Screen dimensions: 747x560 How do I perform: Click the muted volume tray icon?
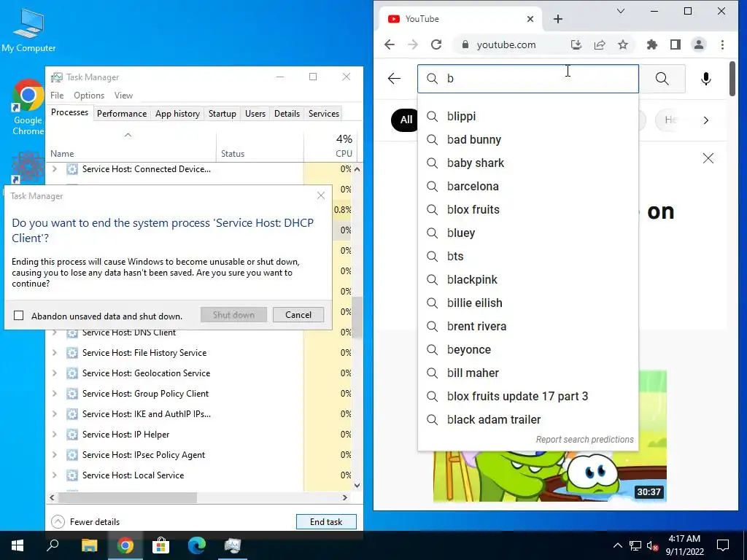[652, 545]
